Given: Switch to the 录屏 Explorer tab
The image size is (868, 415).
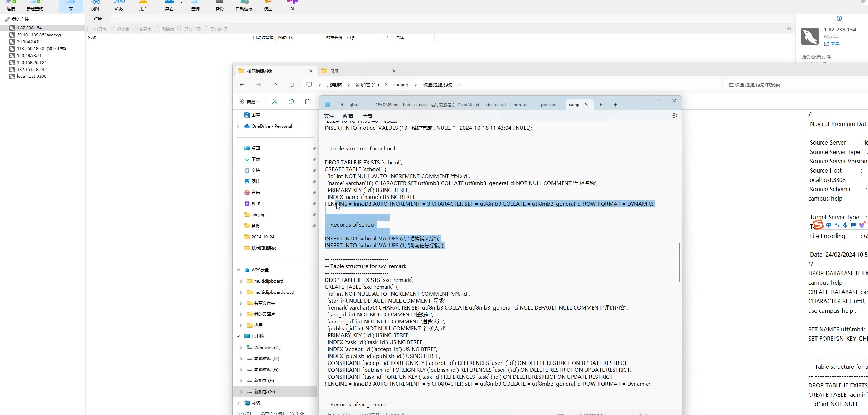Looking at the screenshot, I should 334,71.
